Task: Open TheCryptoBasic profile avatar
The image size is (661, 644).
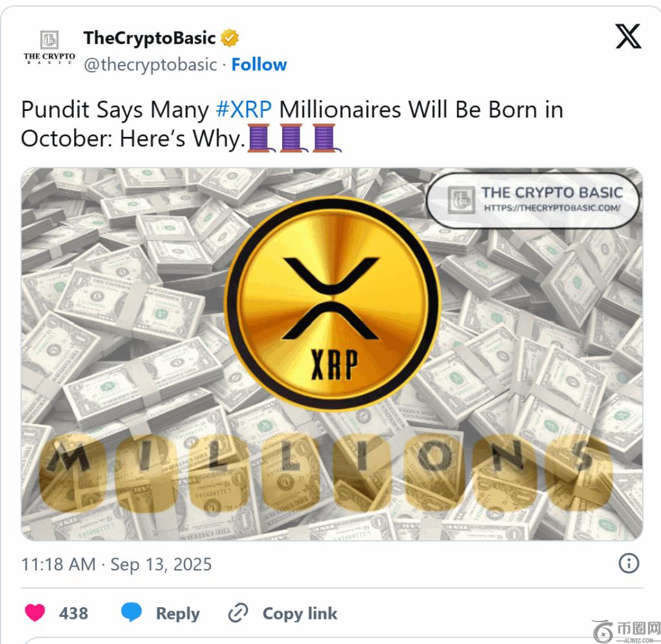Action: pos(49,47)
